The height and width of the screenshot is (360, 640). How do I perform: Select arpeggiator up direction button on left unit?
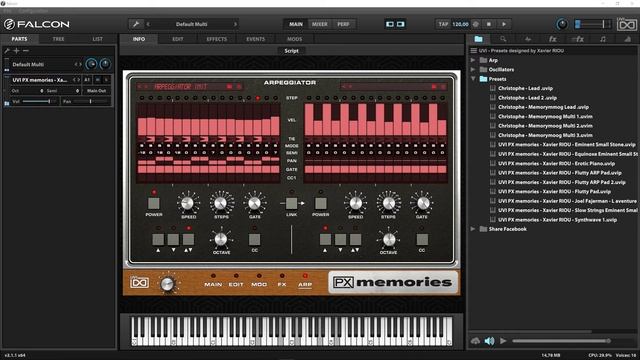tap(158, 239)
